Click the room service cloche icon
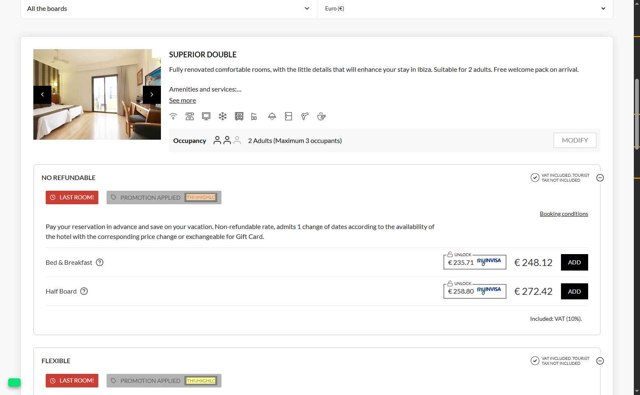Viewport: 640px width, 395px height. tap(272, 116)
